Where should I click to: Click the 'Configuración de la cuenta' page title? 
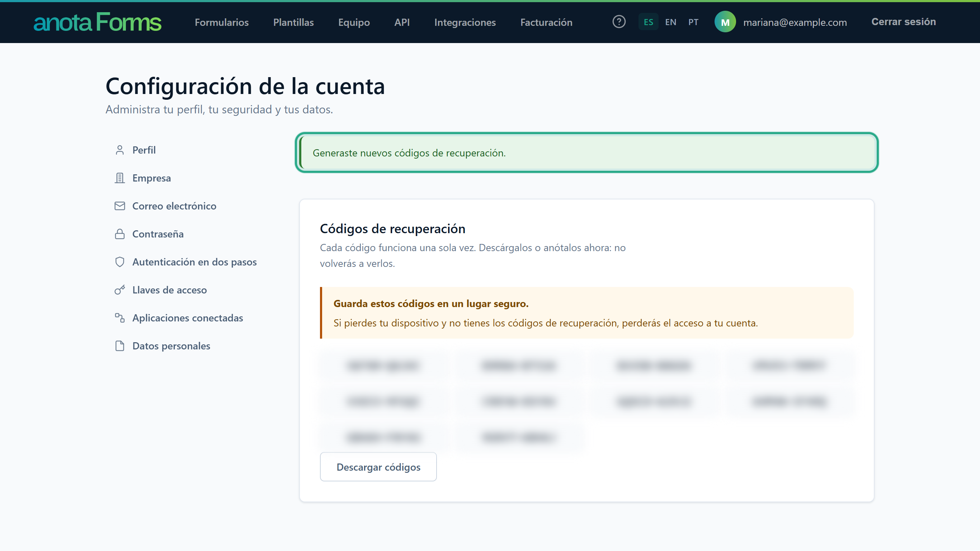click(x=245, y=86)
